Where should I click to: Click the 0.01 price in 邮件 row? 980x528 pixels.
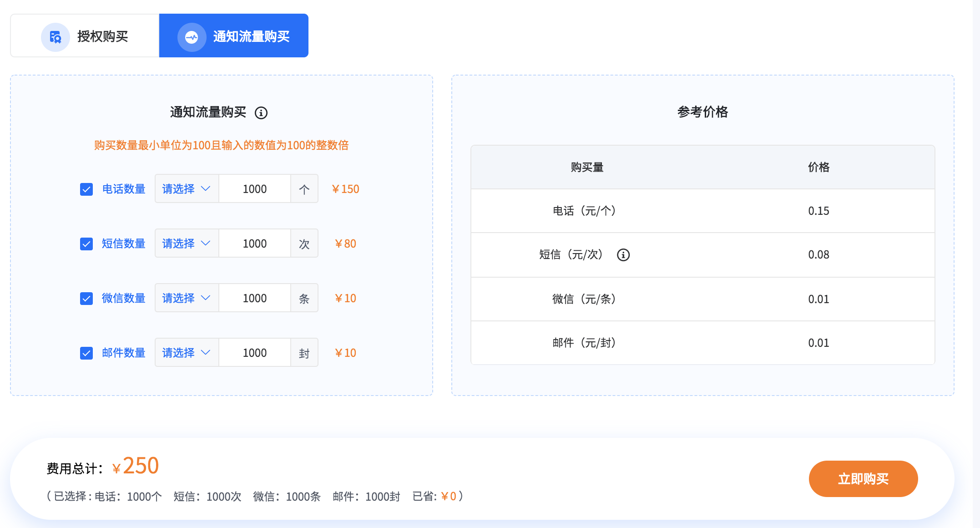(x=818, y=343)
